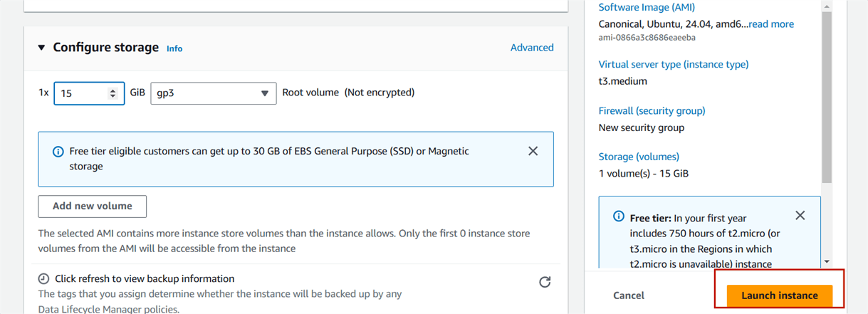Click the summary scrollbar up arrow
Image resolution: width=868 pixels, height=314 pixels.
pos(827,6)
